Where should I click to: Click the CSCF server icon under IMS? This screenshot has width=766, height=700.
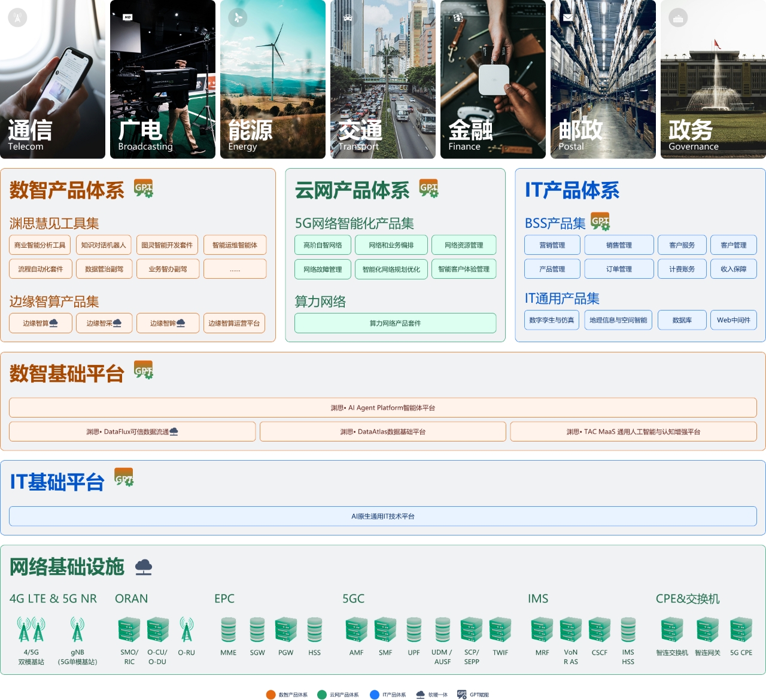click(x=599, y=630)
